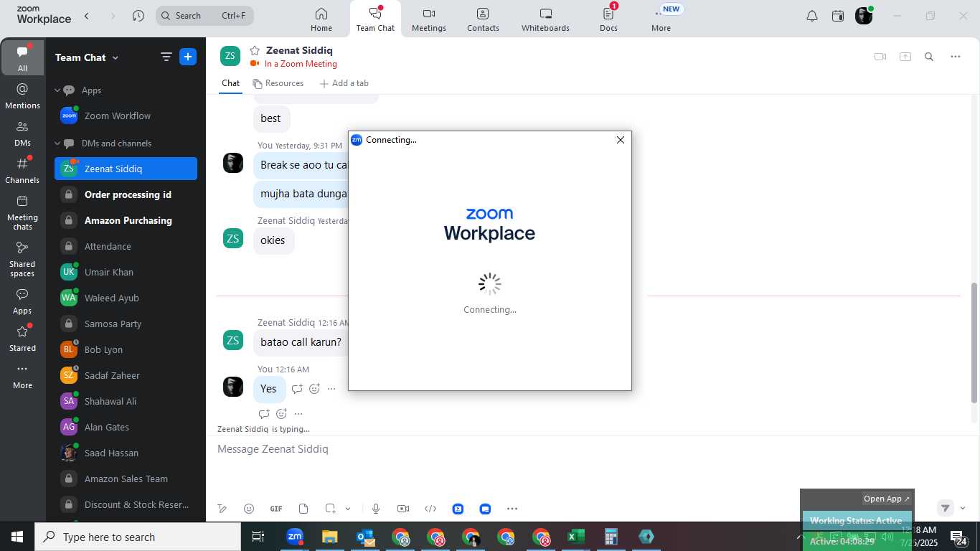980x551 pixels.
Task: Open Apps in the left sidebar
Action: [x=22, y=301]
